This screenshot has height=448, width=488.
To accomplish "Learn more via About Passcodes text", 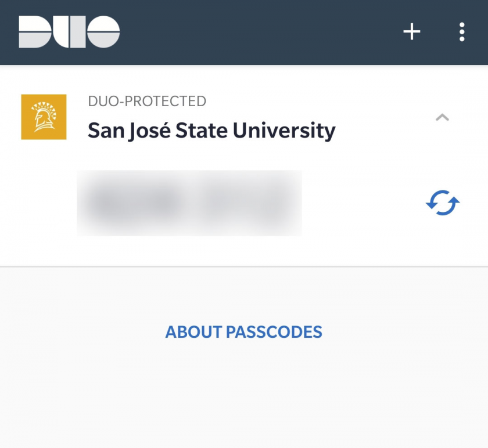I will click(x=243, y=332).
